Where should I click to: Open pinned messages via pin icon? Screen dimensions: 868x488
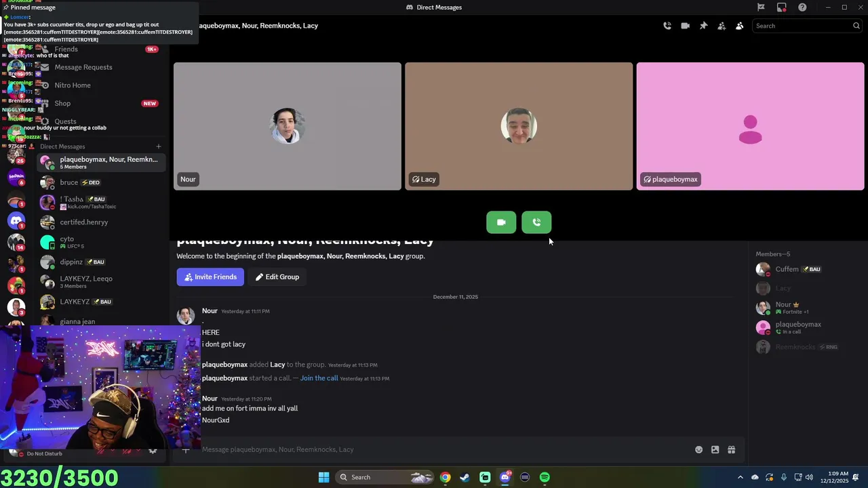point(703,26)
